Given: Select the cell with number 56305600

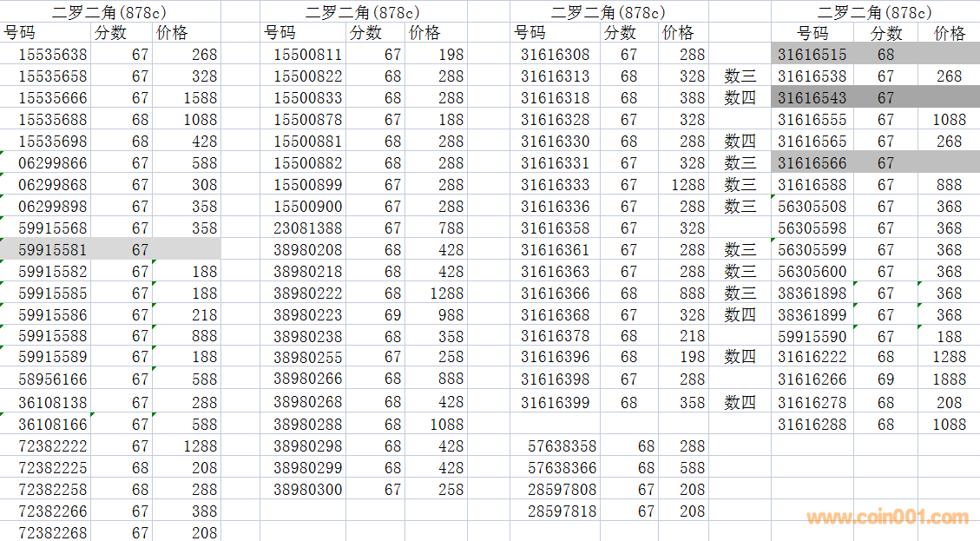Looking at the screenshot, I should coord(812,271).
